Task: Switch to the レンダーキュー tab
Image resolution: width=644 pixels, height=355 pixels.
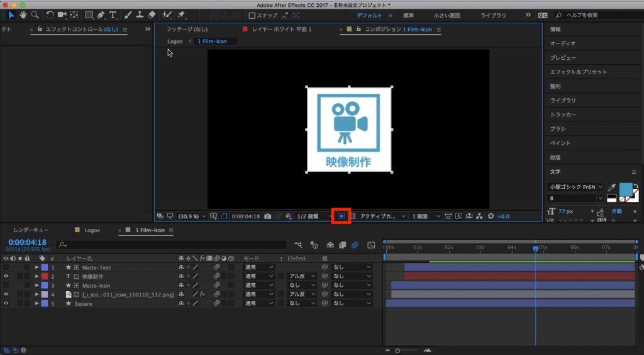Action: [31, 230]
